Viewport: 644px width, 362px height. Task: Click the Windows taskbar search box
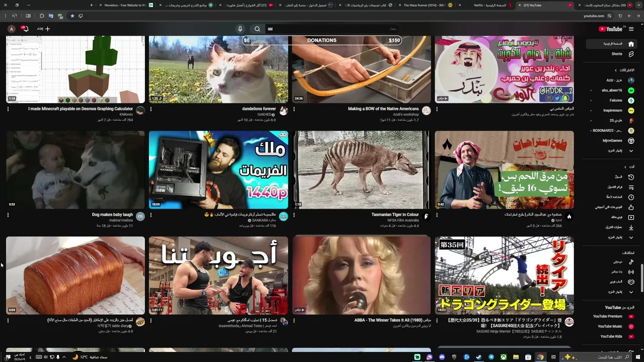coord(596,357)
